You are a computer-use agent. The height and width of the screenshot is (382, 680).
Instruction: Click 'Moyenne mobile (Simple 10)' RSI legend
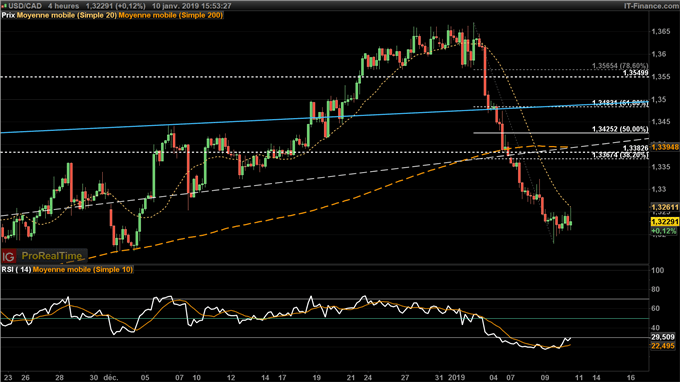click(83, 270)
